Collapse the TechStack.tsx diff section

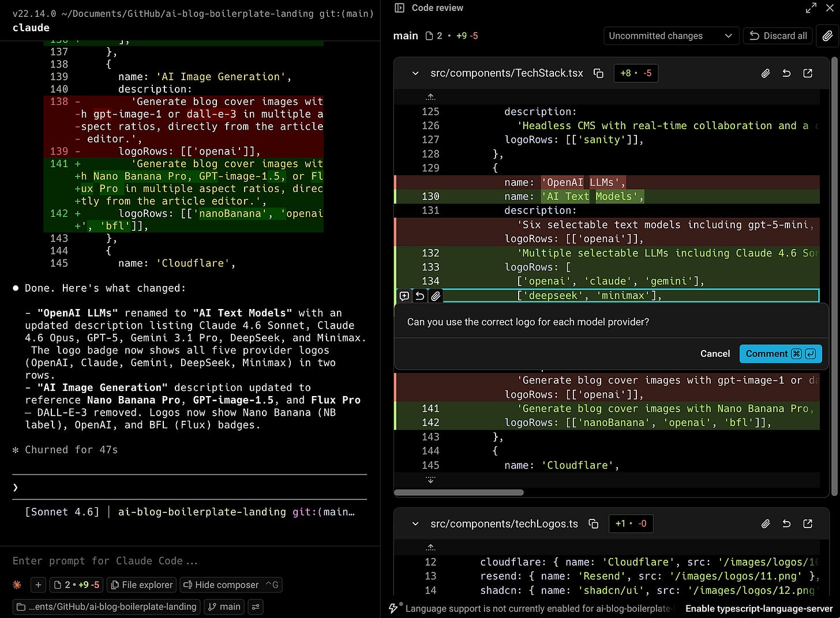415,73
